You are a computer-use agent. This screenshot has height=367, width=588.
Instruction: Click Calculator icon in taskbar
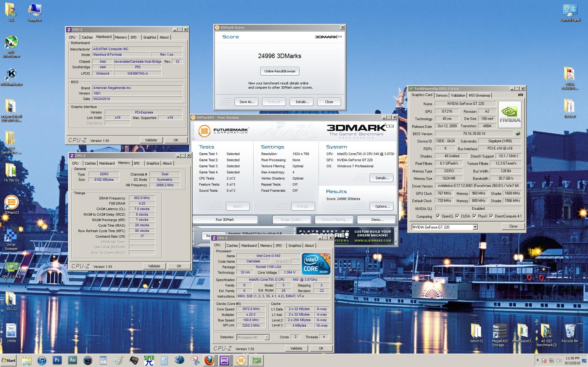tap(164, 360)
